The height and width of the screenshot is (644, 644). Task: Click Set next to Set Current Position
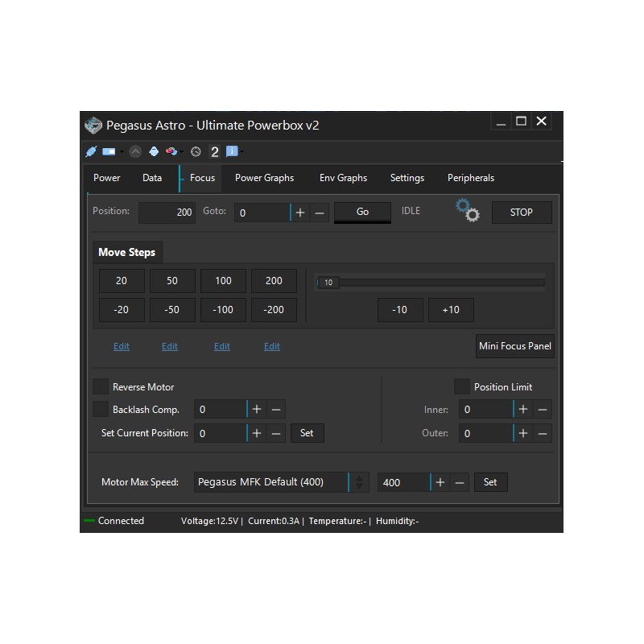(x=308, y=433)
